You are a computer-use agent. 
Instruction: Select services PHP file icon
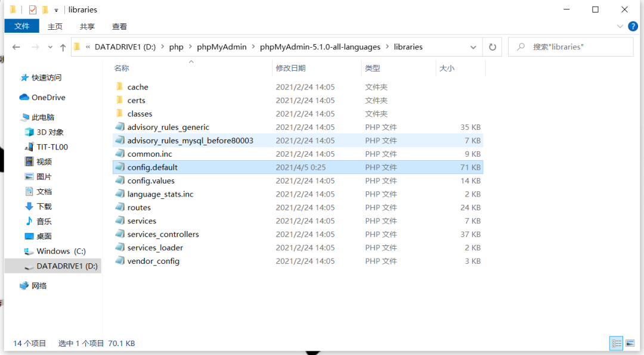pyautogui.click(x=119, y=220)
